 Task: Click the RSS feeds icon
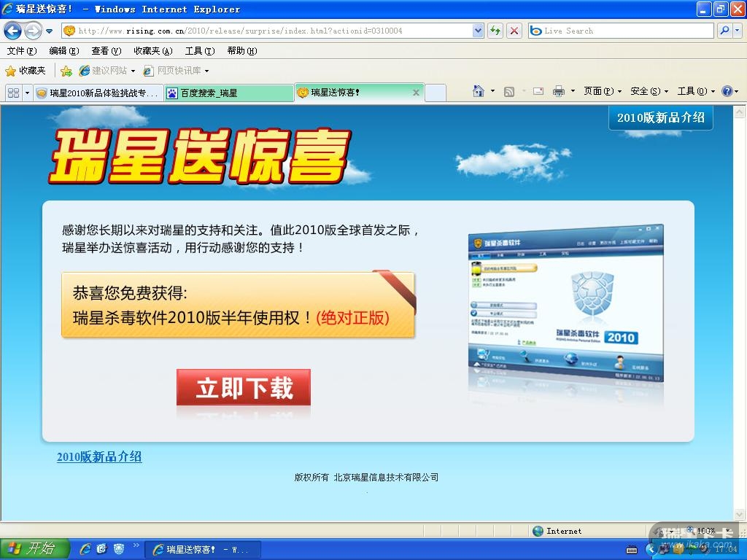[x=508, y=91]
